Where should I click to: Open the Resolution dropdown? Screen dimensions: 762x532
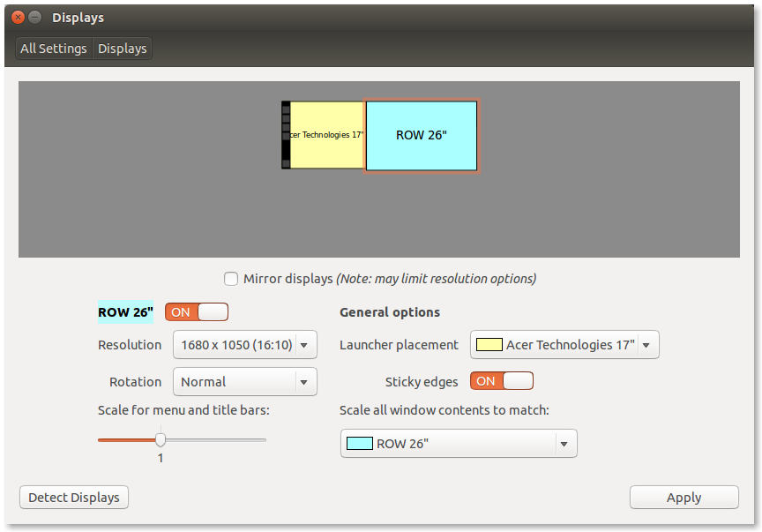245,345
